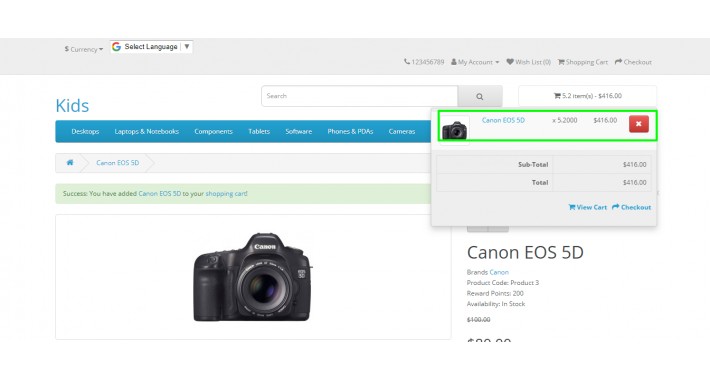Click the Product Code: Product 3 text

point(503,283)
